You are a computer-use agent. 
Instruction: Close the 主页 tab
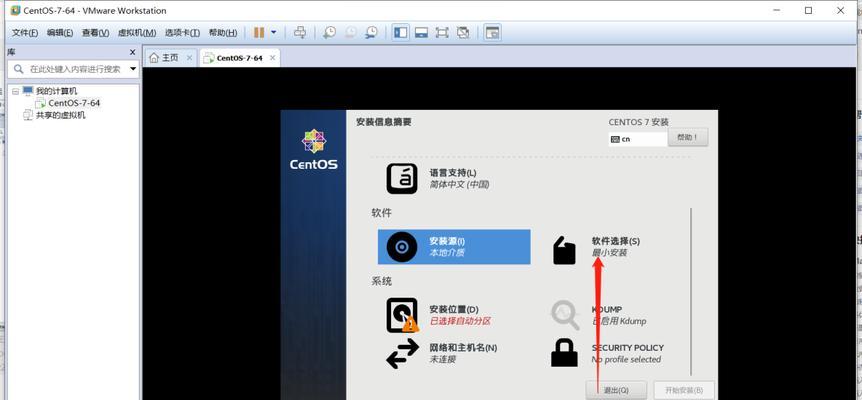click(190, 58)
